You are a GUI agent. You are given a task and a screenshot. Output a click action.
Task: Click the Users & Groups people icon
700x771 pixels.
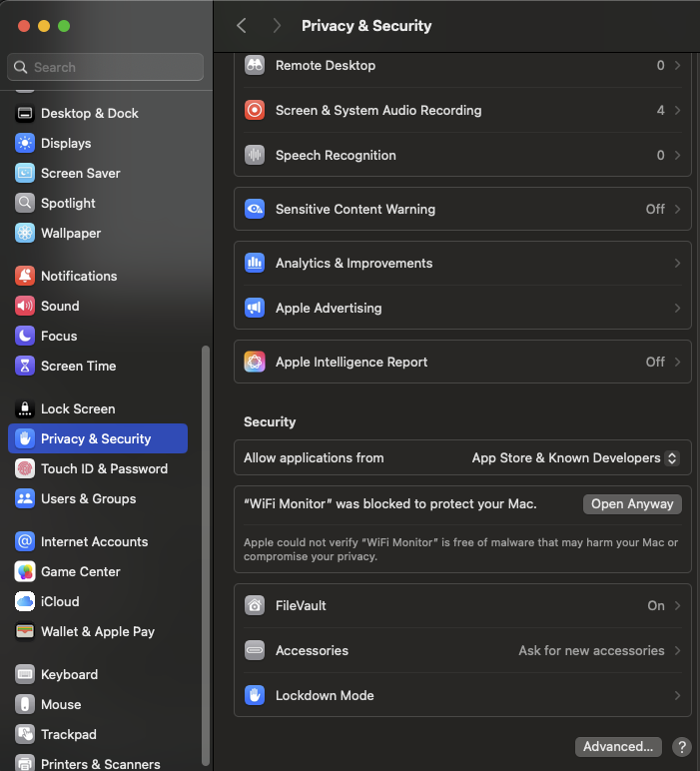(25, 499)
